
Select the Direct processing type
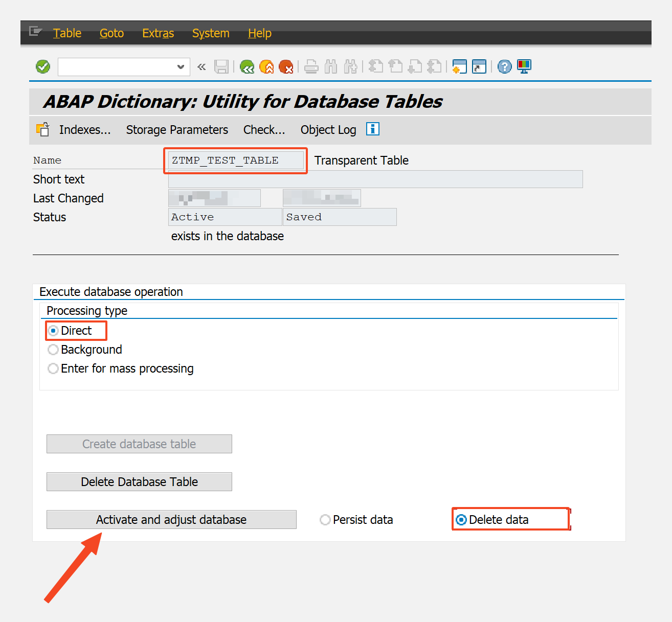point(53,330)
